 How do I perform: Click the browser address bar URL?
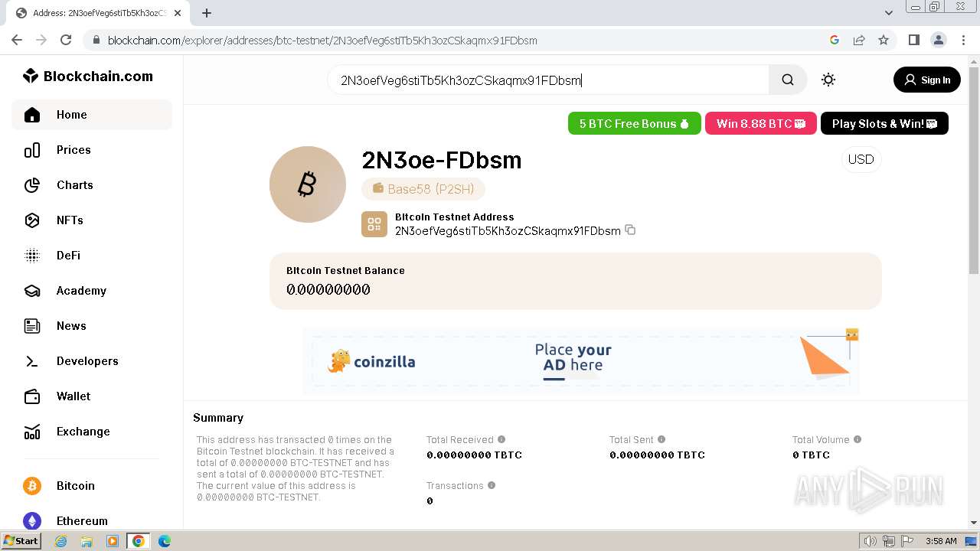(x=322, y=40)
